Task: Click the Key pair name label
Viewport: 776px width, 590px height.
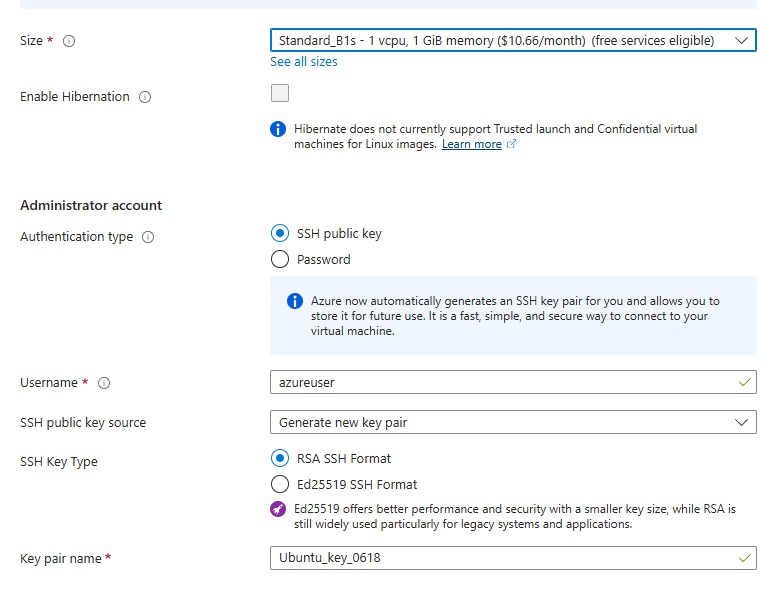Action: coord(61,559)
